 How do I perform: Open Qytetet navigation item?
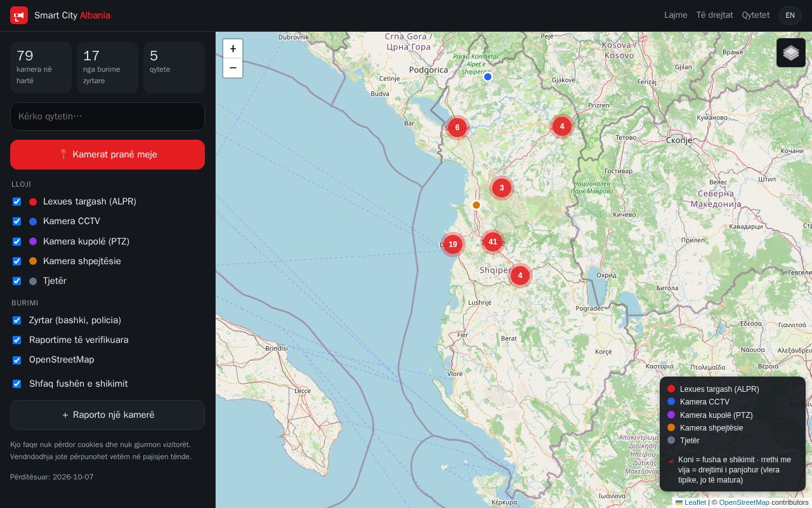click(x=756, y=15)
